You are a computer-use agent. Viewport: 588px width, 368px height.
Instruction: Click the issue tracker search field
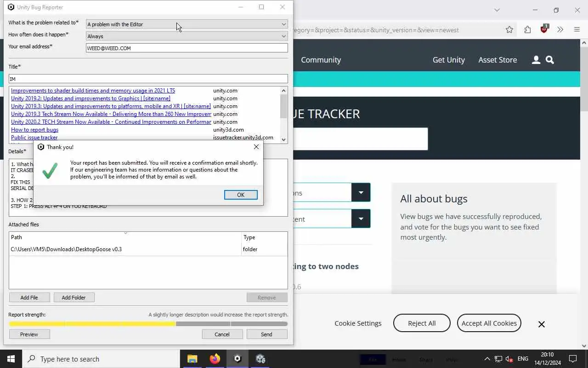click(x=360, y=139)
